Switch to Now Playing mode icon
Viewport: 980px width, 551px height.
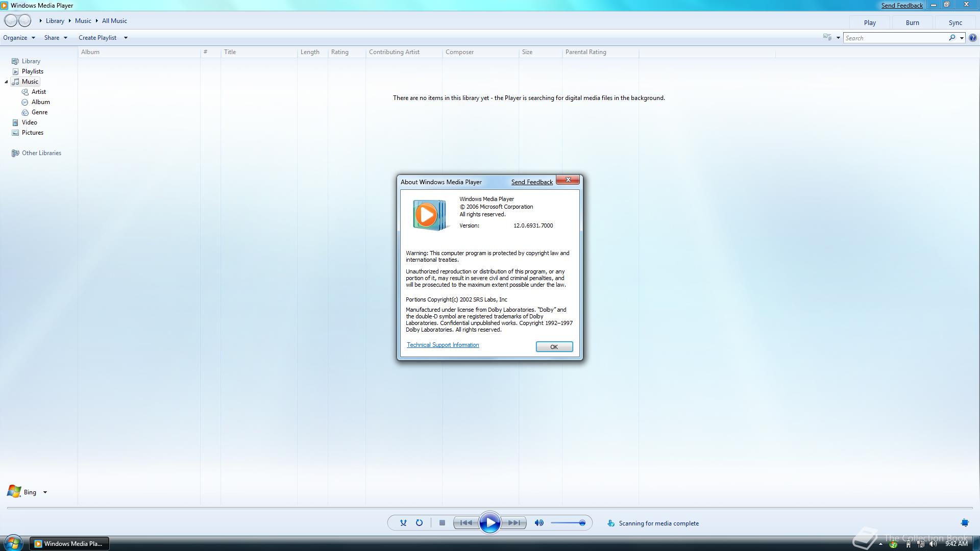click(965, 523)
